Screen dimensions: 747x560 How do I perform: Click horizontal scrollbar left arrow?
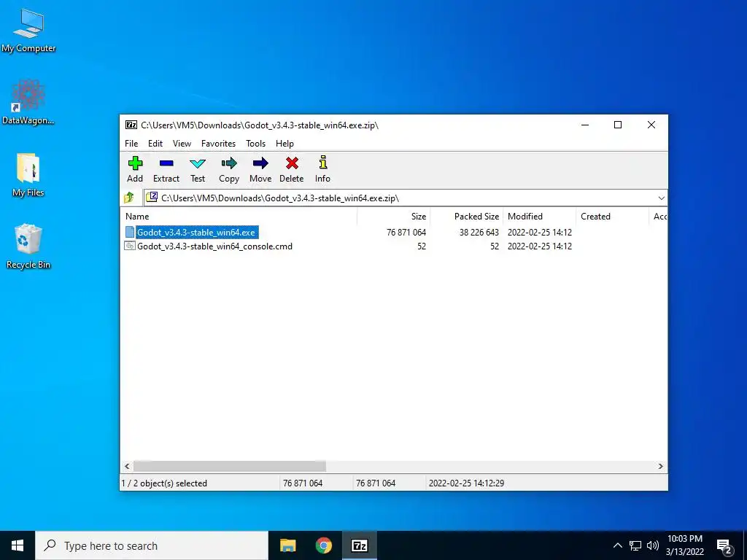(x=127, y=466)
